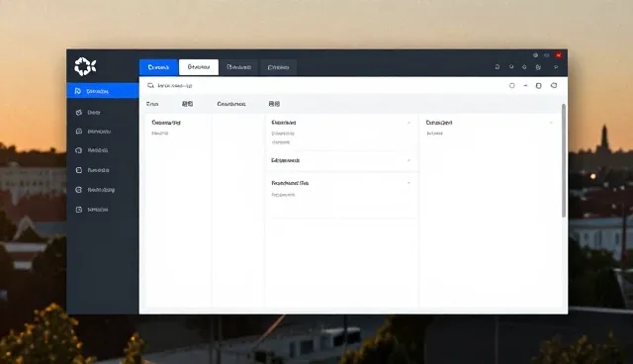Open the third sidebar item with the chat-like icon
The width and height of the screenshot is (633, 364).
click(103, 132)
